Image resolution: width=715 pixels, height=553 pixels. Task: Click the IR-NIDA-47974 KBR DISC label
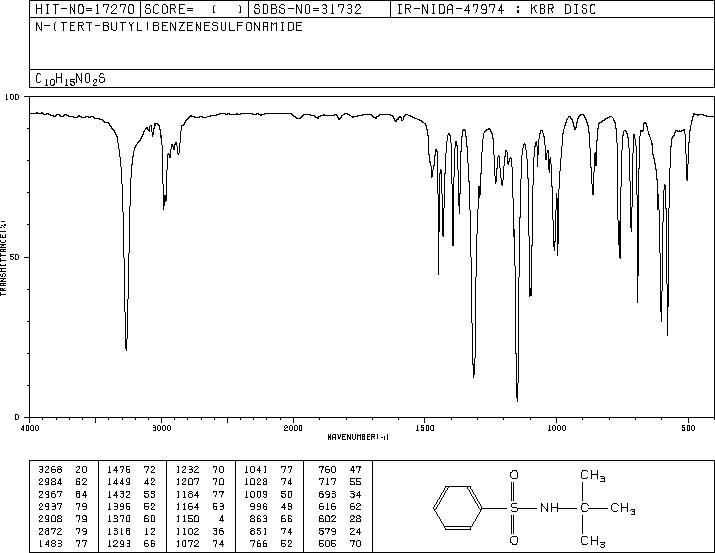[x=496, y=9]
